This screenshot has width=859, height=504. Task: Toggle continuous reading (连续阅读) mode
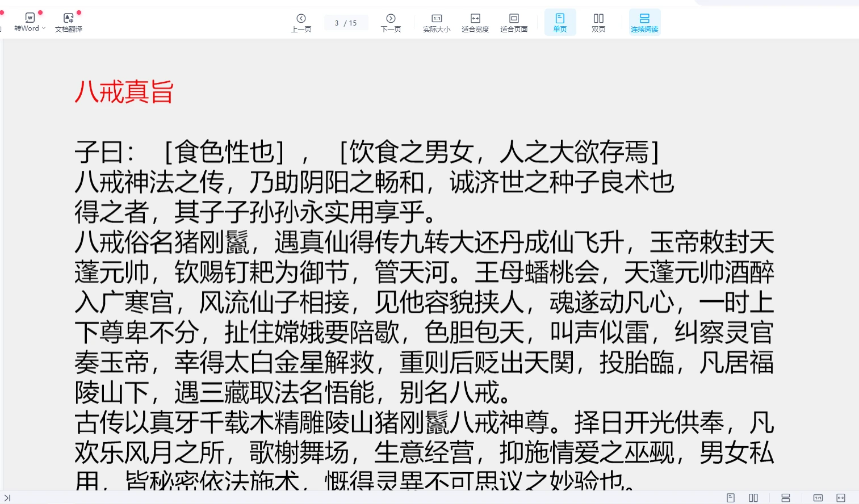click(644, 23)
